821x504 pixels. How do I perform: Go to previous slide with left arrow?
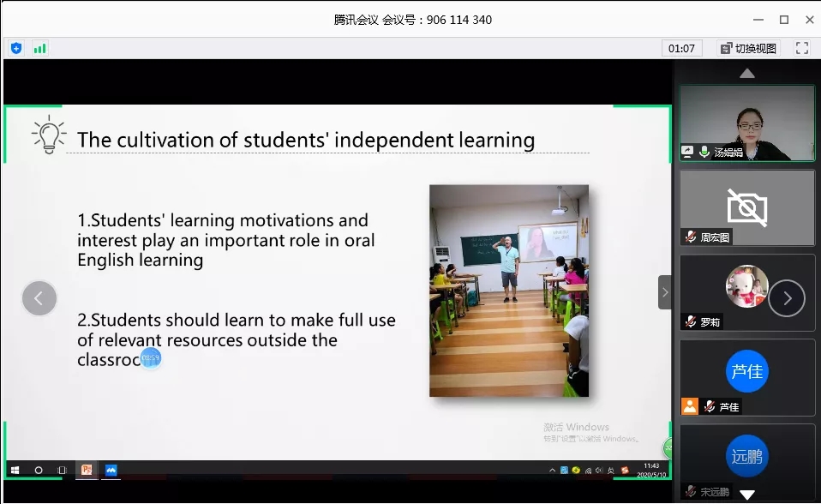point(39,298)
